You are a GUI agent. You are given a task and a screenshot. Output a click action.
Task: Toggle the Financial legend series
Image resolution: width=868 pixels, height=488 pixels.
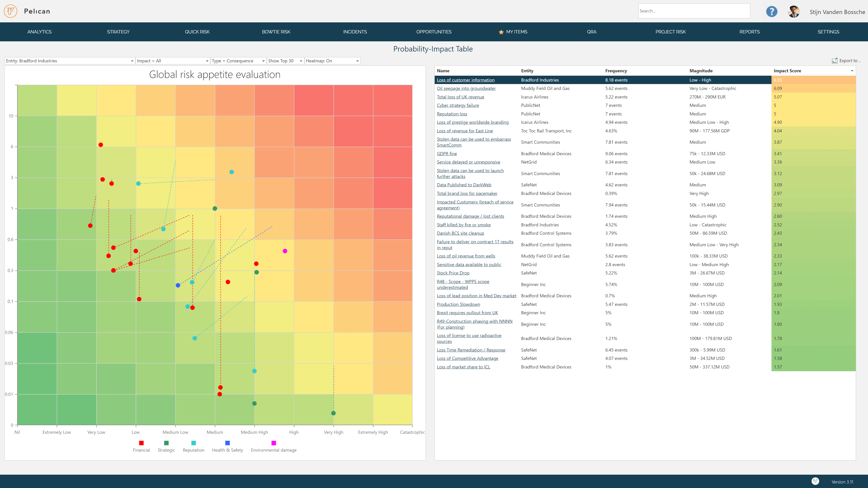pyautogui.click(x=141, y=443)
